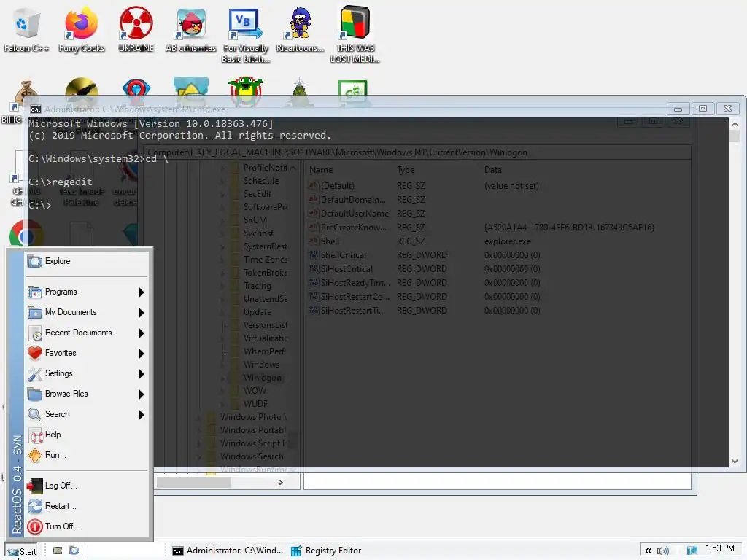
Task: Click the Restart icon in Start menu
Action: click(35, 506)
